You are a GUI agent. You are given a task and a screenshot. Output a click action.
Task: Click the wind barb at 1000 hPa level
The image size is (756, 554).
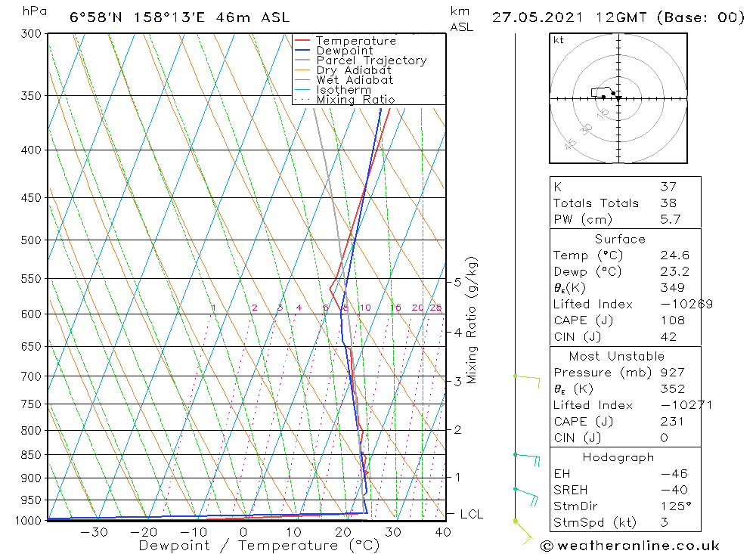(523, 533)
